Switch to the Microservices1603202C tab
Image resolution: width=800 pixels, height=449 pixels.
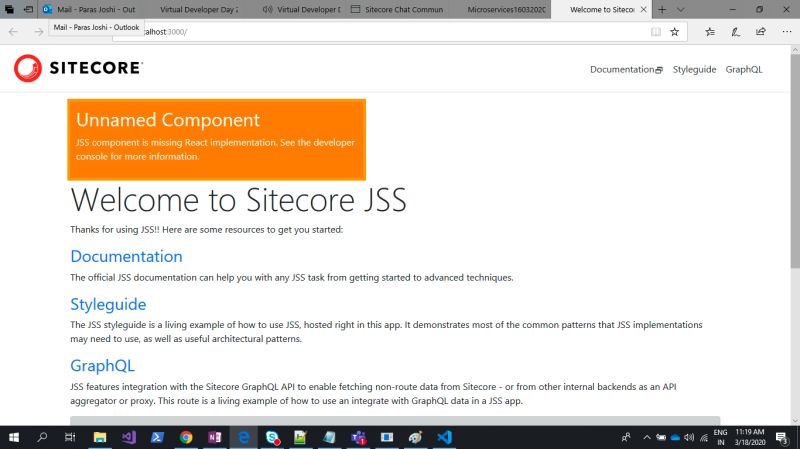(501, 9)
